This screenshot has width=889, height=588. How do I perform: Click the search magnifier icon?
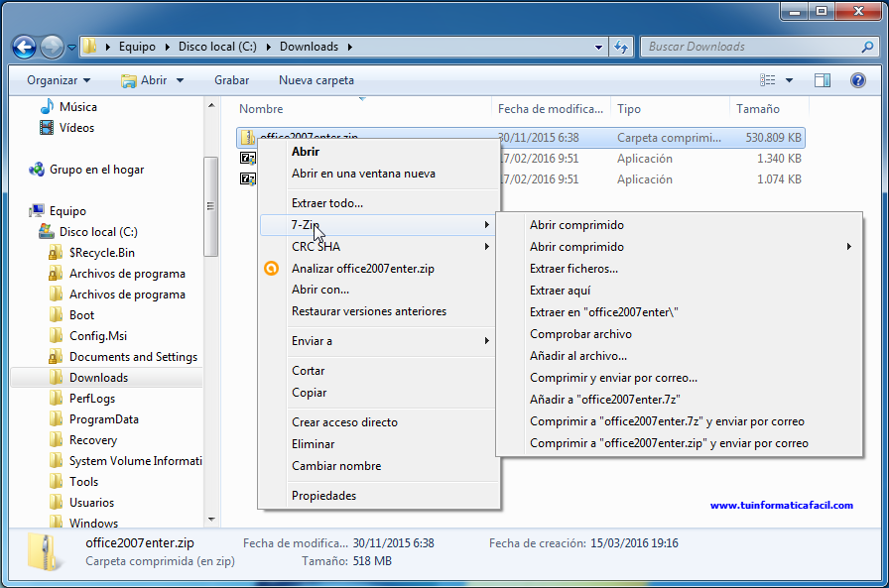867,47
